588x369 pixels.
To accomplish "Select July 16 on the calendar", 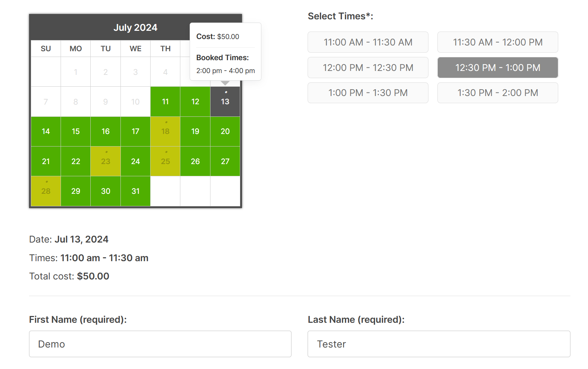I will (105, 131).
